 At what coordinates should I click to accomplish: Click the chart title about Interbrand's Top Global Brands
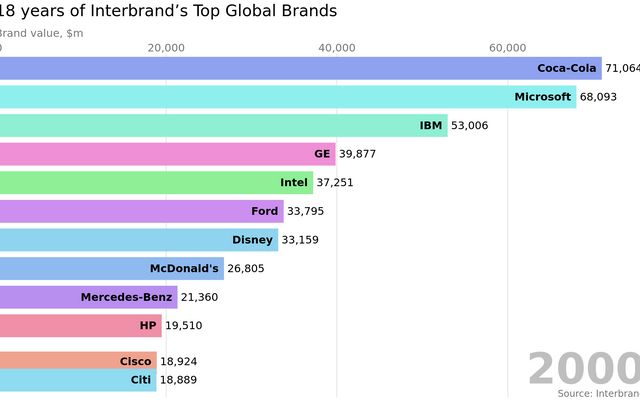(x=168, y=12)
